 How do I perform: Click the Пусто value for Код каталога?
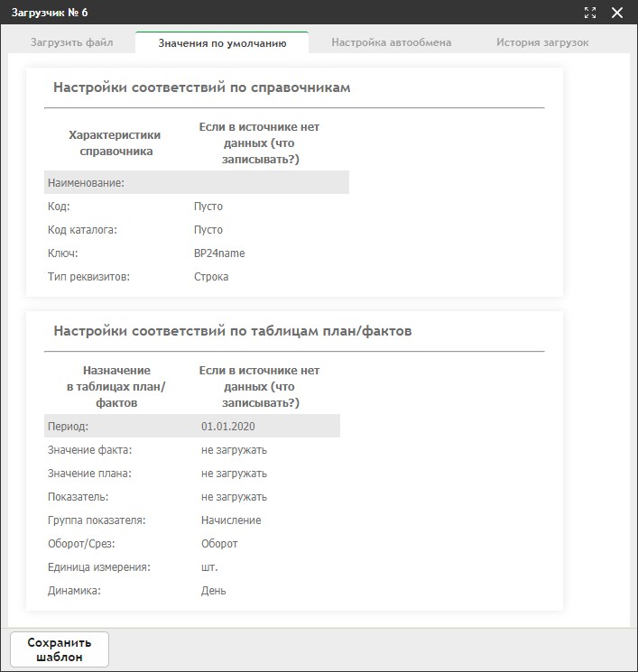(208, 230)
